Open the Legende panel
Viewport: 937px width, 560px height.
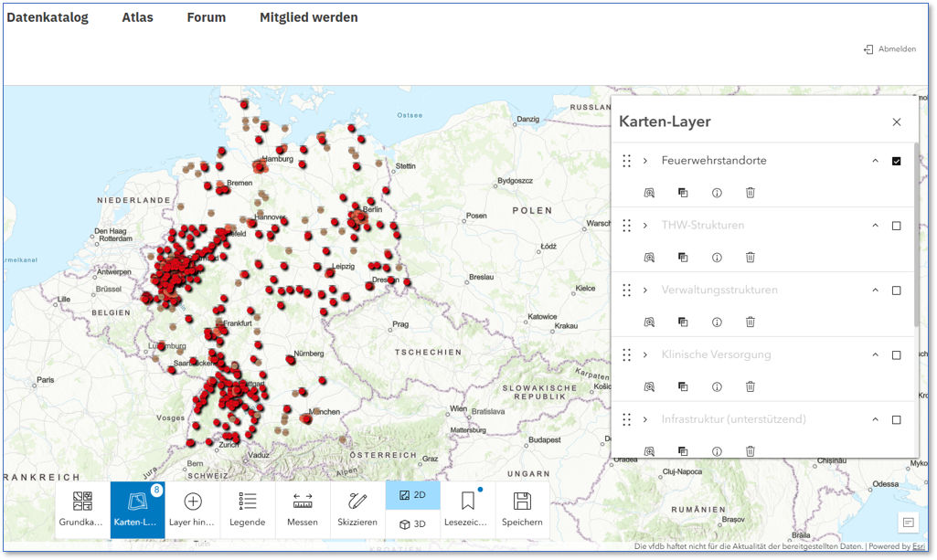247,509
